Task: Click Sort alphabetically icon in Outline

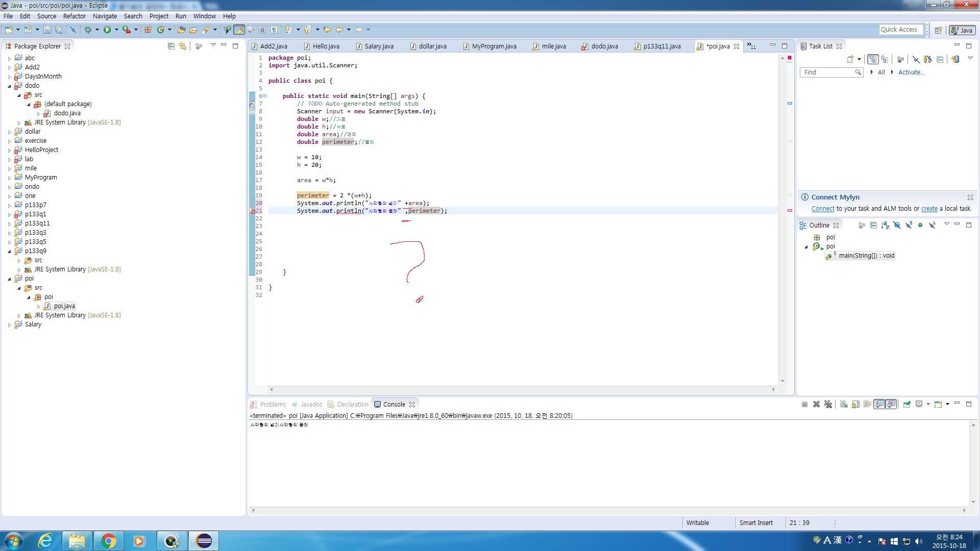Action: point(885,225)
